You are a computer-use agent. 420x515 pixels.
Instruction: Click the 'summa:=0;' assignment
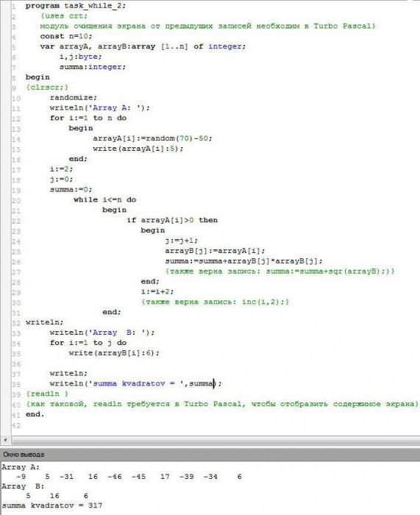pyautogui.click(x=71, y=190)
